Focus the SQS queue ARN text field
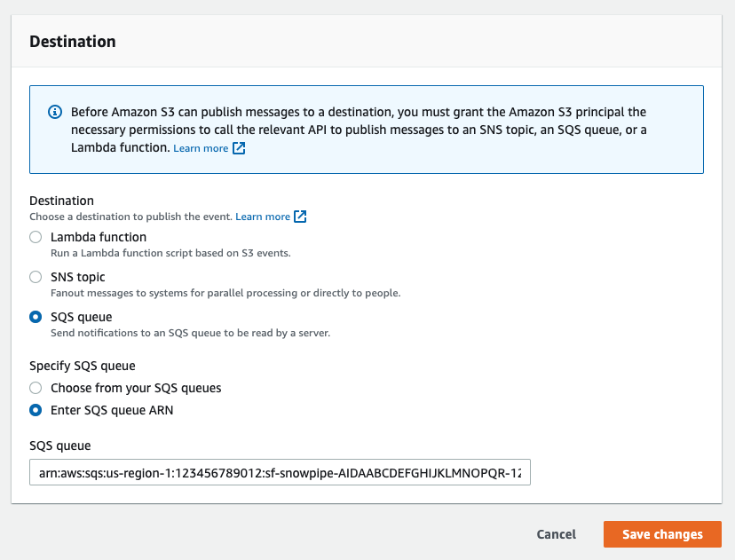This screenshot has height=560, width=735. 280,473
